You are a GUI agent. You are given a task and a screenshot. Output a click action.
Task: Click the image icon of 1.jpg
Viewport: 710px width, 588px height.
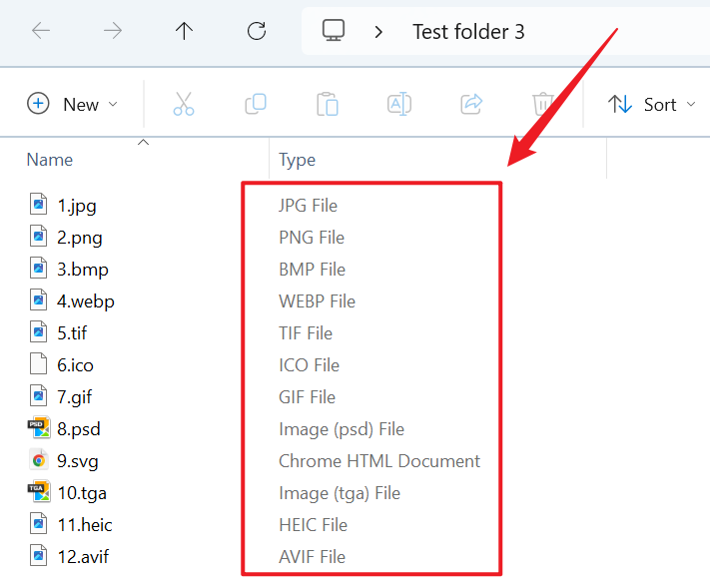pyautogui.click(x=39, y=204)
